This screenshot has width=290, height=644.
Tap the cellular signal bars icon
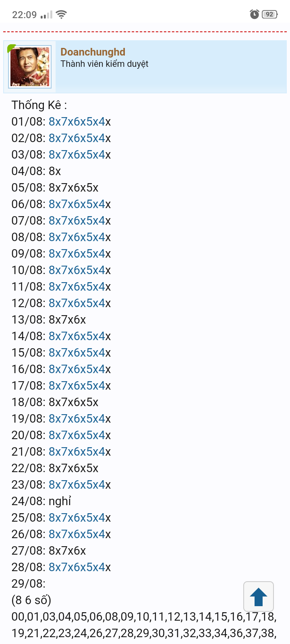tap(47, 15)
